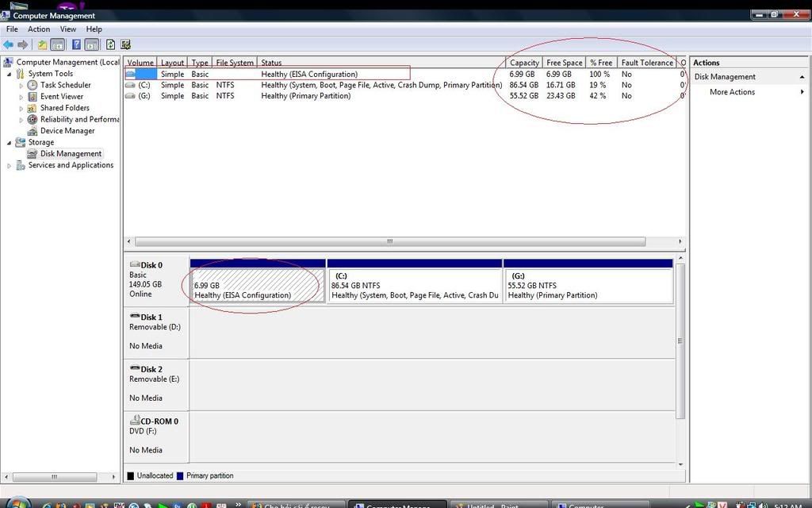Viewport: 812px width, 508px height.
Task: Toggle the Show/Hide Console Tree icon
Action: pos(58,45)
